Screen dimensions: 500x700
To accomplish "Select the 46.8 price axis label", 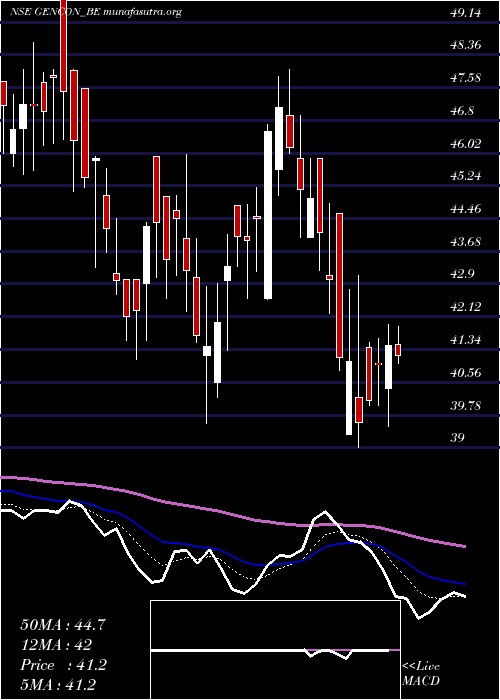I will pos(462,111).
